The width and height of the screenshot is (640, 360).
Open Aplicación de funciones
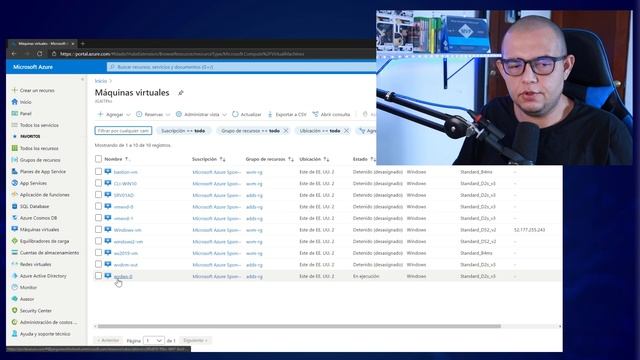tap(44, 195)
